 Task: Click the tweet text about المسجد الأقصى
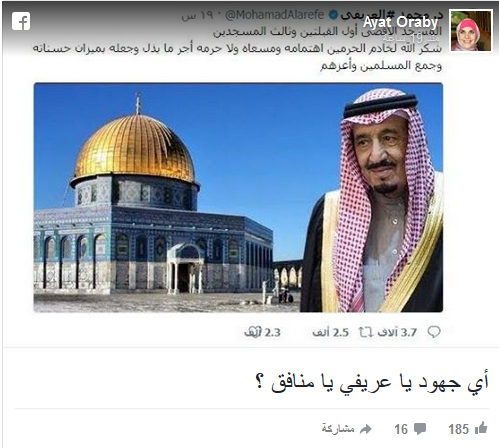pos(237,49)
